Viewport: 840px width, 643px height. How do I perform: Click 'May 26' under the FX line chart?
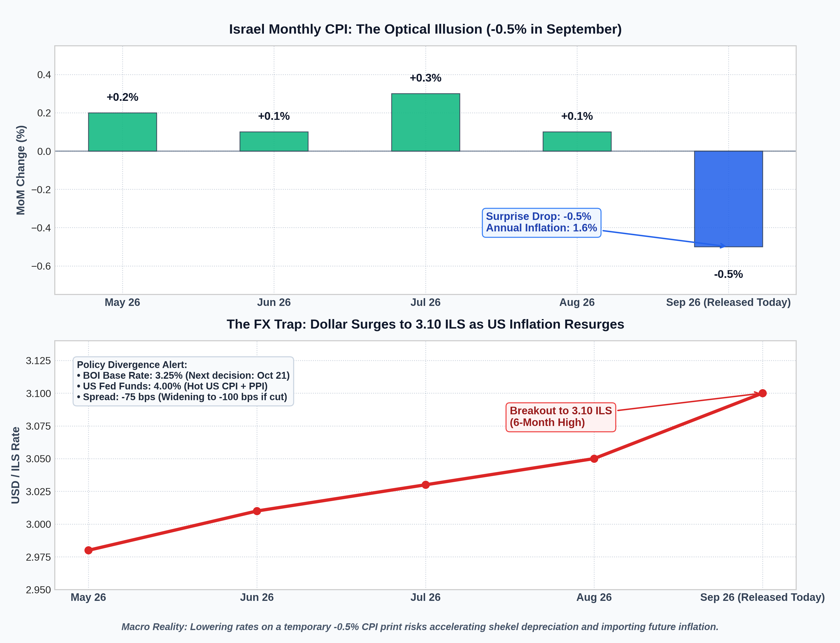(x=88, y=597)
